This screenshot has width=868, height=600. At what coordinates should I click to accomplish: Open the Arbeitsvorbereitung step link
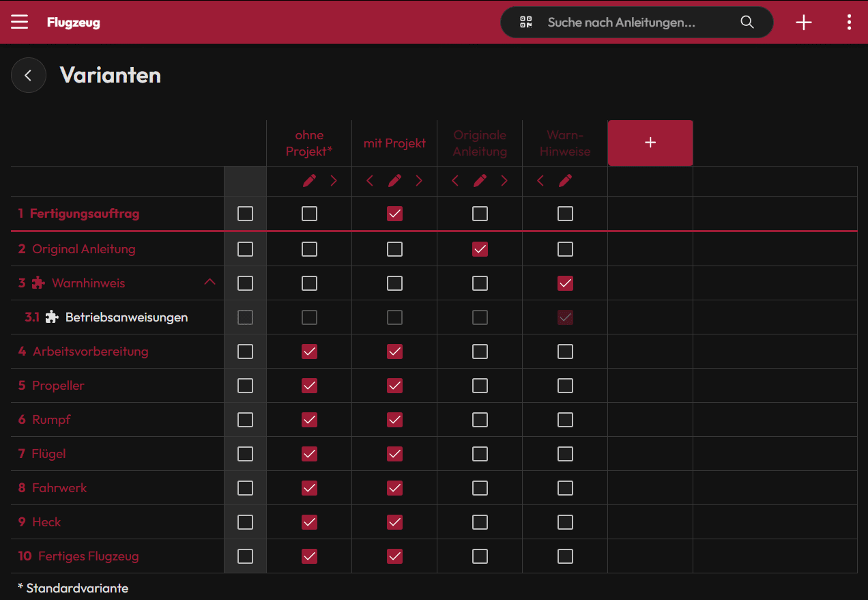(x=90, y=352)
